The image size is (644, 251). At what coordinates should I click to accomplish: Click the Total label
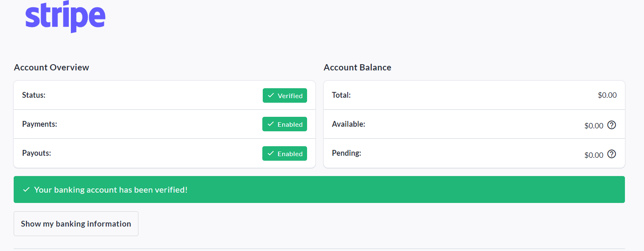point(341,95)
